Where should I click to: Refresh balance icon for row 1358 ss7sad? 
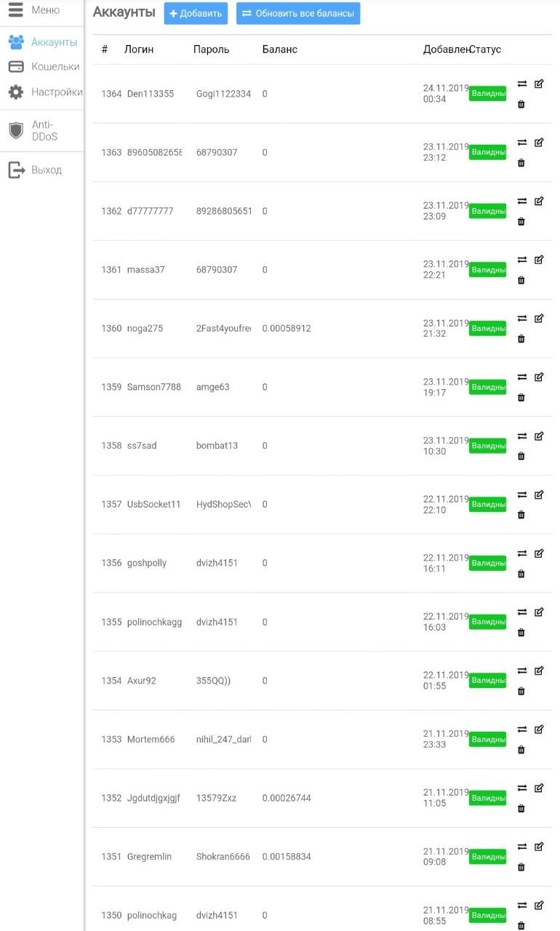(x=522, y=436)
